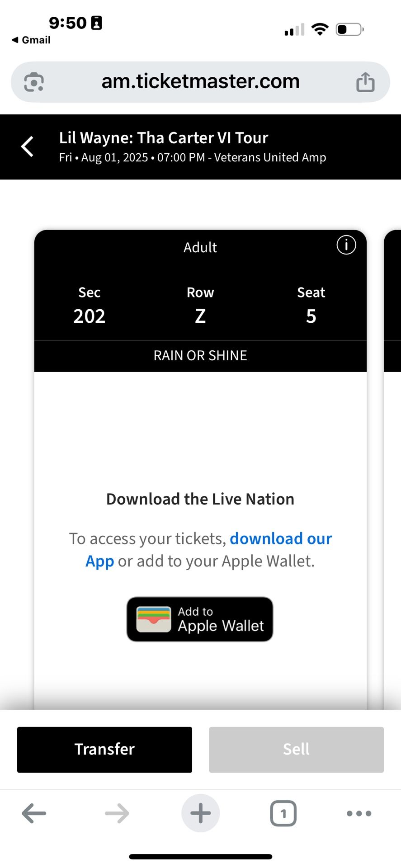This screenshot has height=868, width=401.
Task: Tap Add to Apple Wallet
Action: pyautogui.click(x=200, y=619)
